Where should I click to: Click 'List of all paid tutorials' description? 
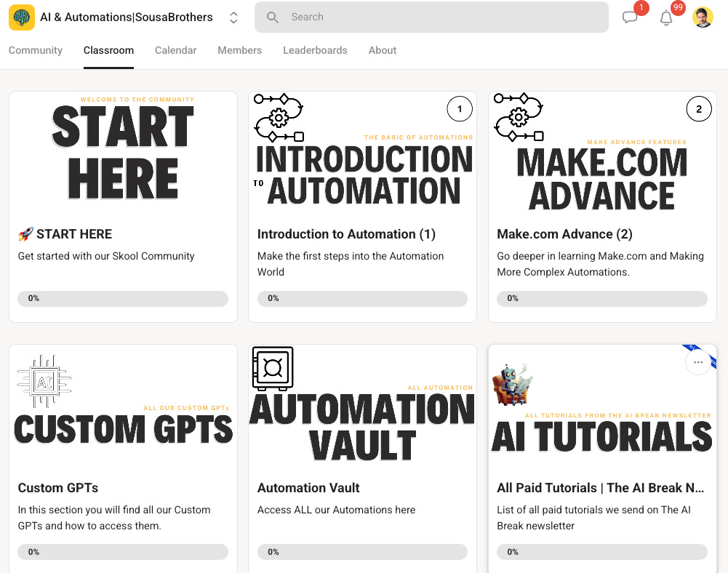[x=594, y=518]
